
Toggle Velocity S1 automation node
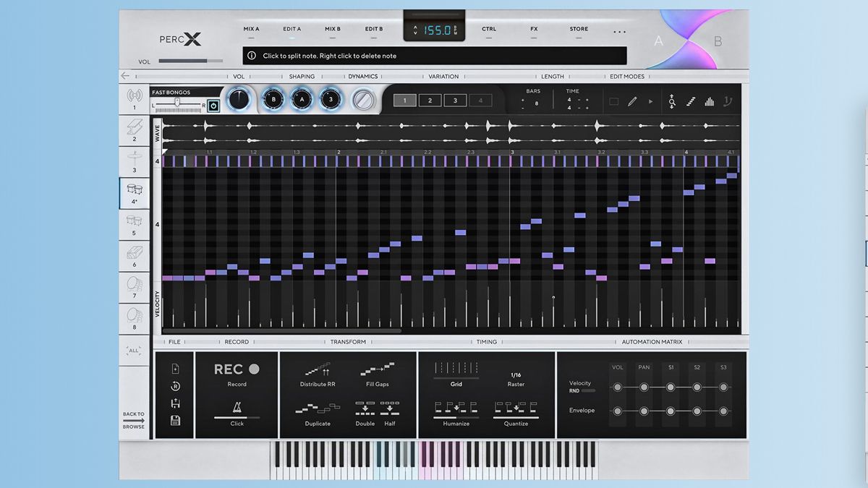671,388
